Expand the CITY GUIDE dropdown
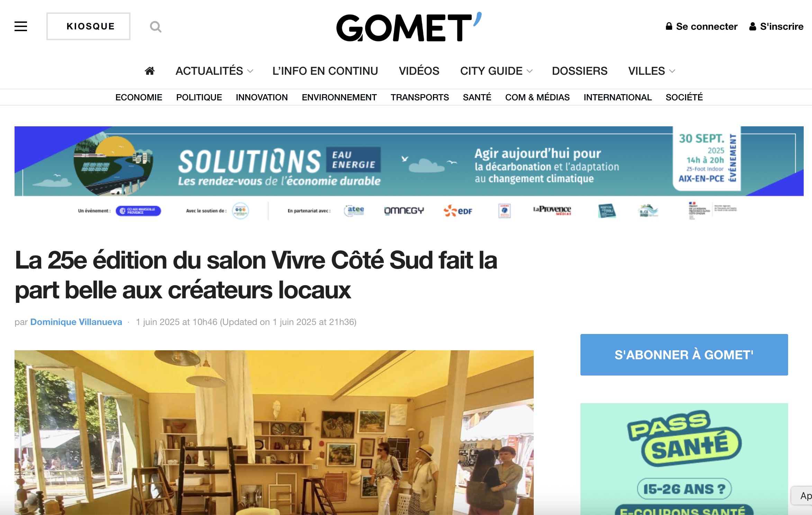The height and width of the screenshot is (515, 812). pyautogui.click(x=496, y=71)
